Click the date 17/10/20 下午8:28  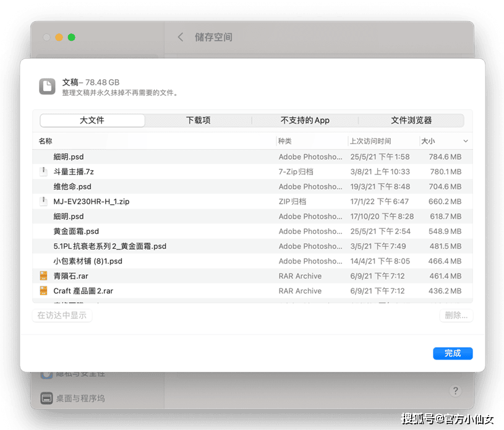382,217
